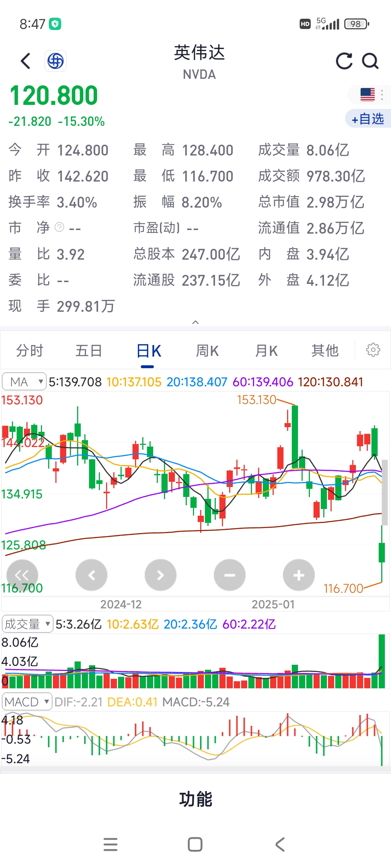Tap the 流通值 2.86万亿 value
This screenshot has height=868, width=391.
click(335, 229)
